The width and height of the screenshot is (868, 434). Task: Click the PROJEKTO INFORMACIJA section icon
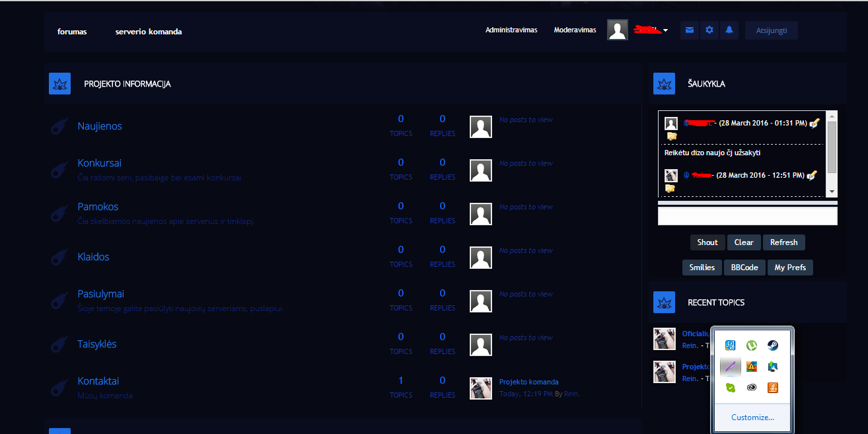(x=59, y=84)
